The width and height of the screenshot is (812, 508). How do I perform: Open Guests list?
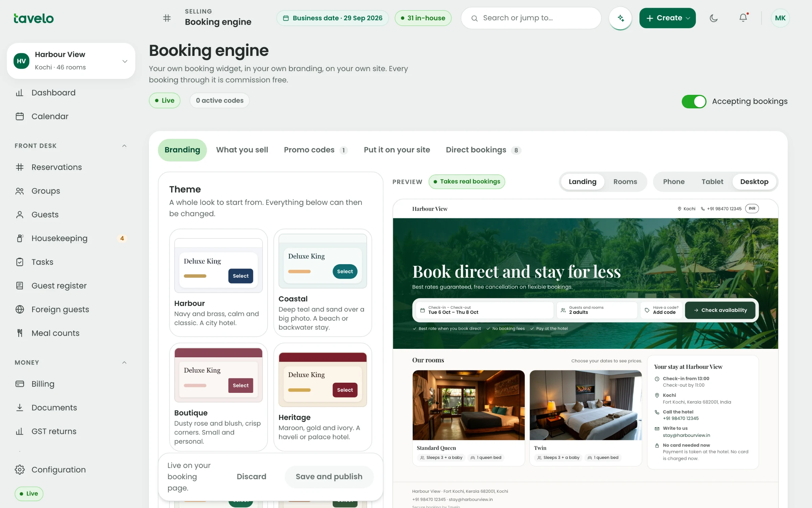coord(71,214)
